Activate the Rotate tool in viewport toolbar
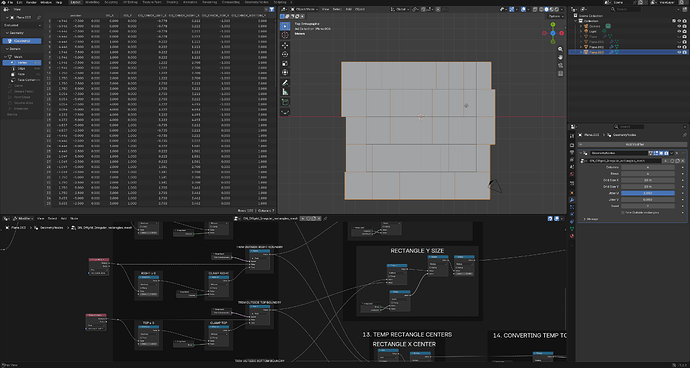Screen dimensions: 690x368 [285, 54]
